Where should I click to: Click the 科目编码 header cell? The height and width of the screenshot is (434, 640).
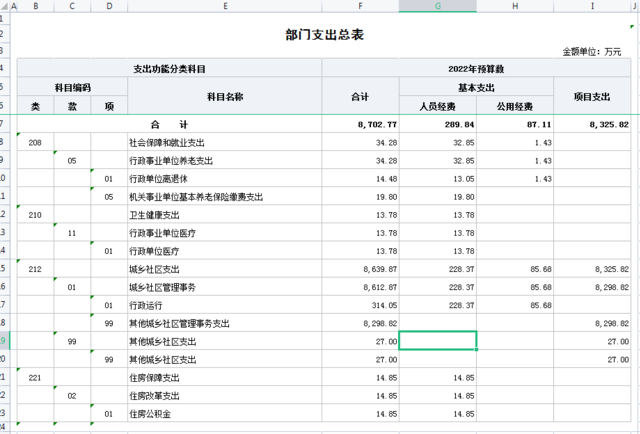[x=72, y=88]
